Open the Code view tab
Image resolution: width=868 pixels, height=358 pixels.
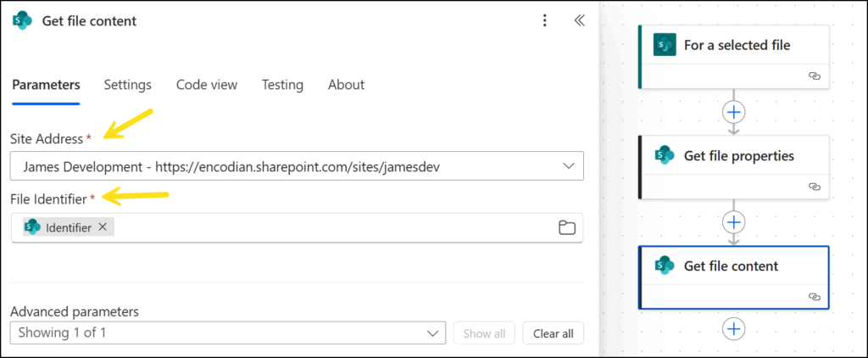tap(207, 85)
